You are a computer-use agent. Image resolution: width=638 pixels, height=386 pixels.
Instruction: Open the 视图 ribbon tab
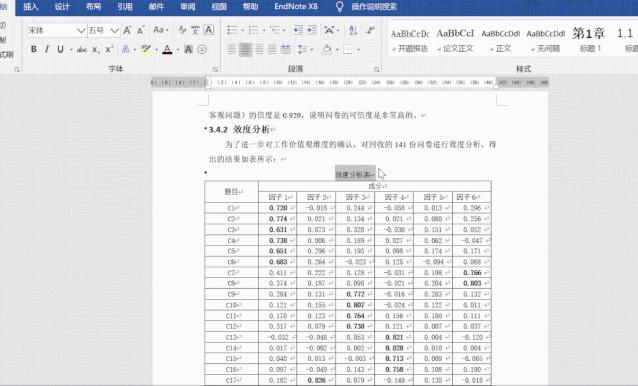(219, 7)
